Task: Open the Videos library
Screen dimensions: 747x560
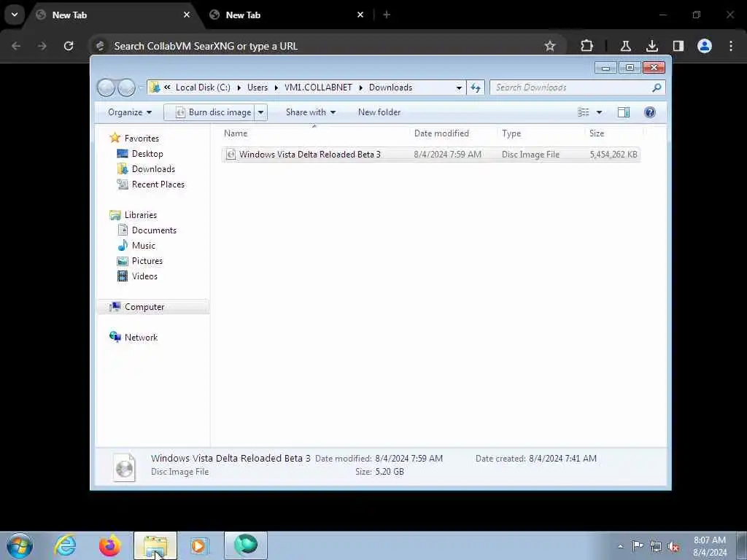Action: 144,276
